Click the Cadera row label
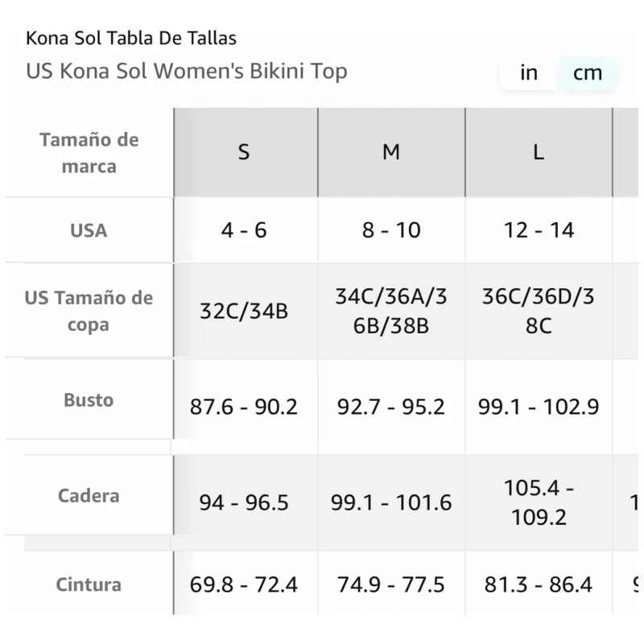Image resolution: width=644 pixels, height=644 pixels. tap(90, 496)
